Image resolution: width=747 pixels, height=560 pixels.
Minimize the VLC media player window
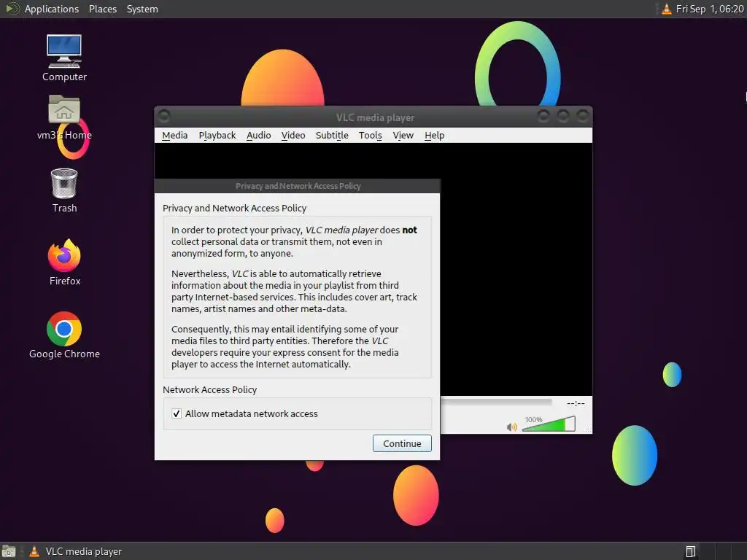tap(543, 116)
